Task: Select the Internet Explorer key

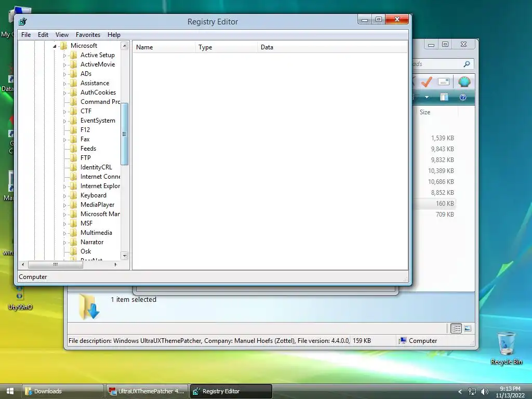Action: click(100, 186)
